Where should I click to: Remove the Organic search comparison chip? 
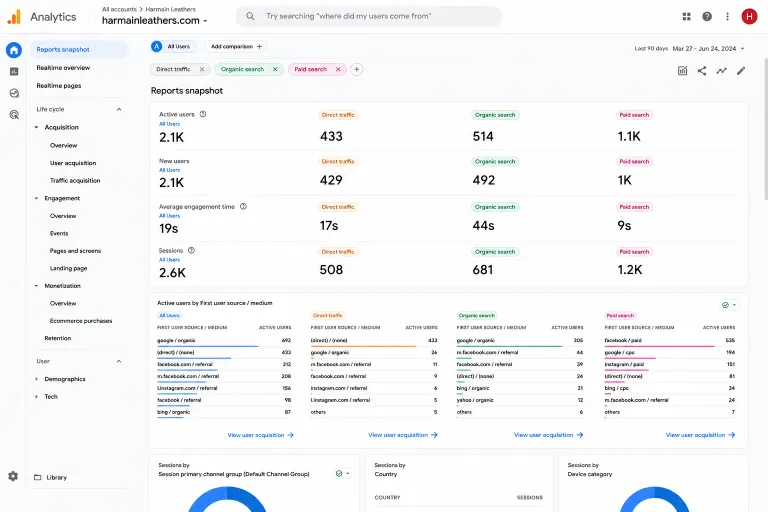point(275,70)
